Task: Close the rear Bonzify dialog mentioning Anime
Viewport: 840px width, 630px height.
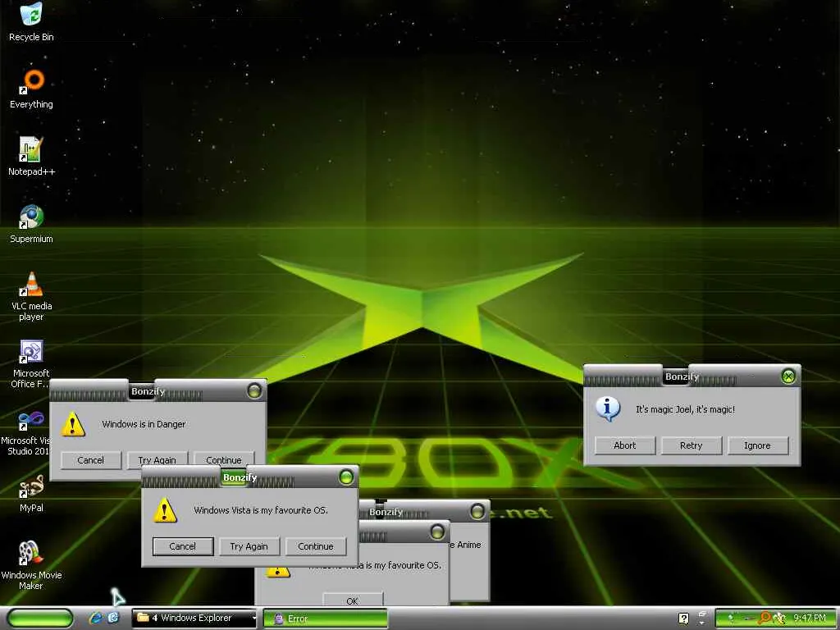Action: (477, 511)
